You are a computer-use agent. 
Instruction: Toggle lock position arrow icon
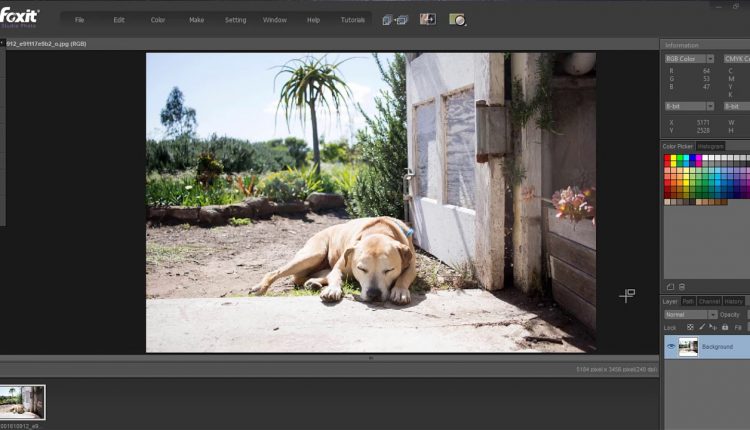click(713, 328)
